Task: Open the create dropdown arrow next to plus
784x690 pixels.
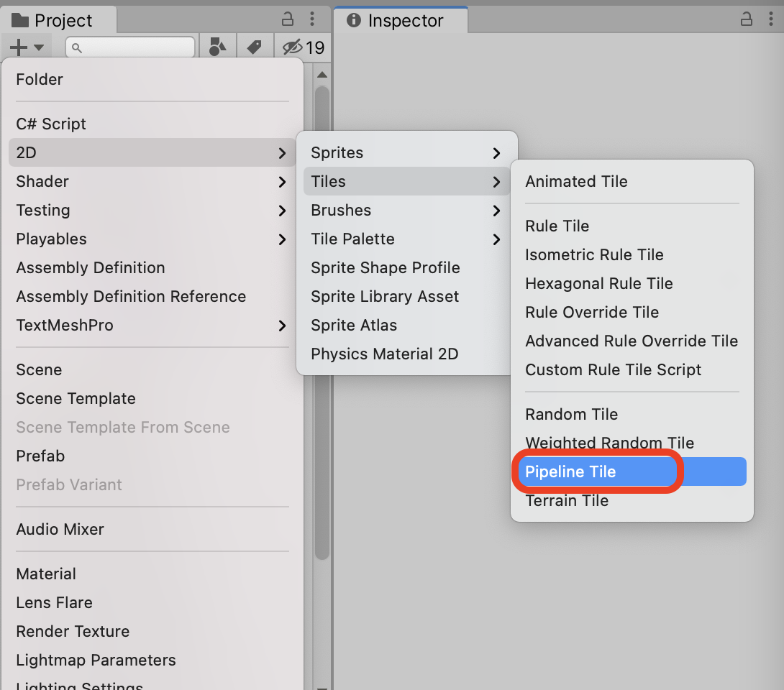Action: tap(39, 48)
